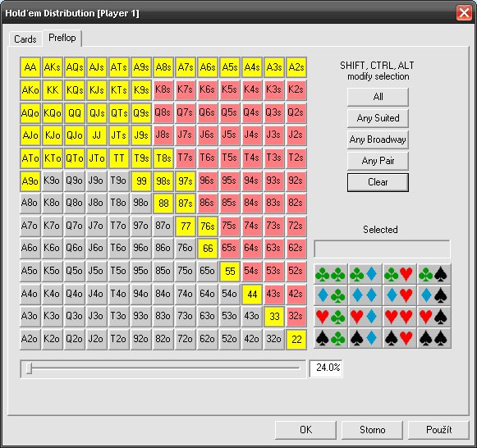The image size is (477, 448).
Task: Choose the diamond-heart suit combination
Action: 399,295
